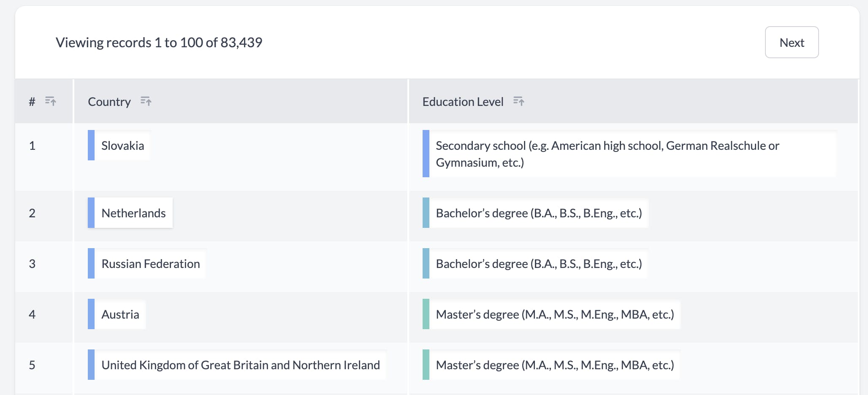This screenshot has width=868, height=395.
Task: Sort by Country column icon
Action: (x=146, y=101)
